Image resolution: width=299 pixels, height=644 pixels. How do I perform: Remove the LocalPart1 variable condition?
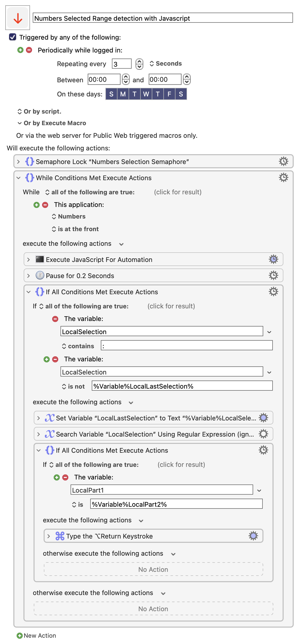[x=65, y=477]
